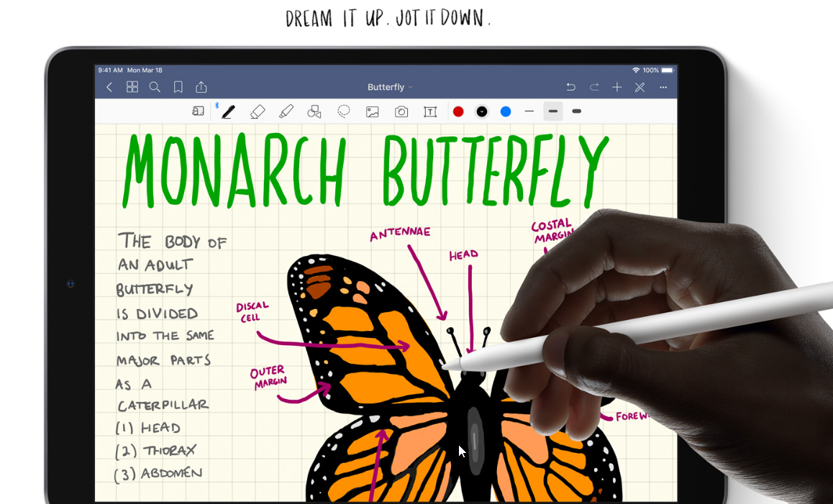Open the share/export icon
This screenshot has height=504, width=833.
click(x=201, y=86)
